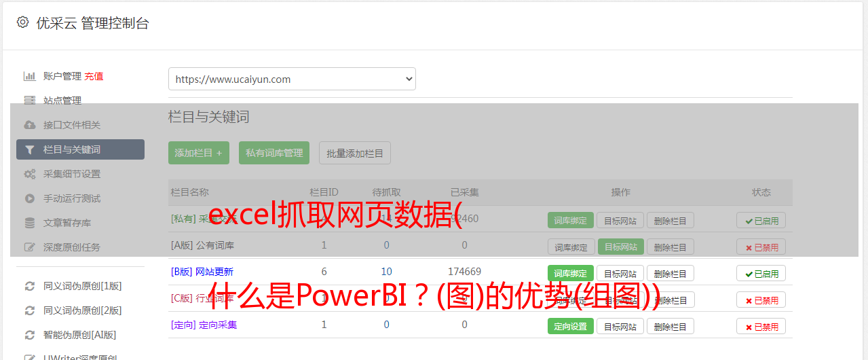Image resolution: width=868 pixels, height=360 pixels.
Task: Toggle 已禁用 status for 定向采集 row
Action: point(761,327)
